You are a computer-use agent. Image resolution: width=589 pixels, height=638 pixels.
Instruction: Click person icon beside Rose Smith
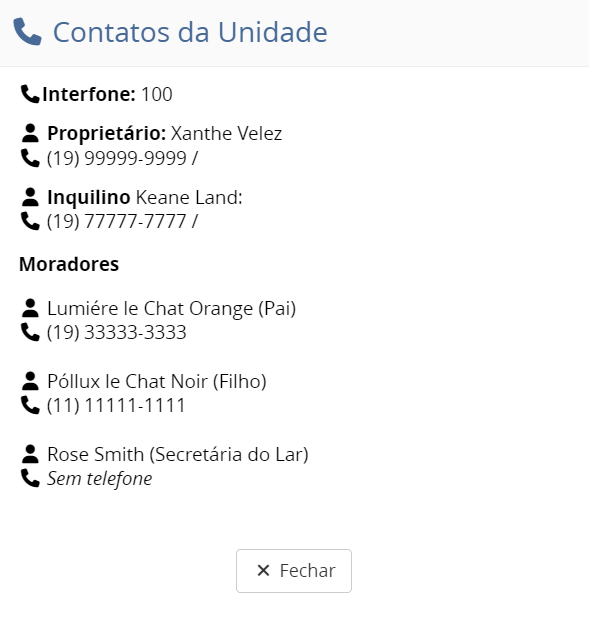point(30,454)
